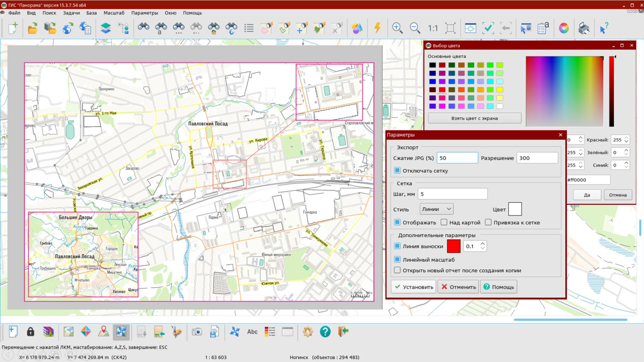
Task: Click the Abc text tool icon
Action: click(252, 332)
